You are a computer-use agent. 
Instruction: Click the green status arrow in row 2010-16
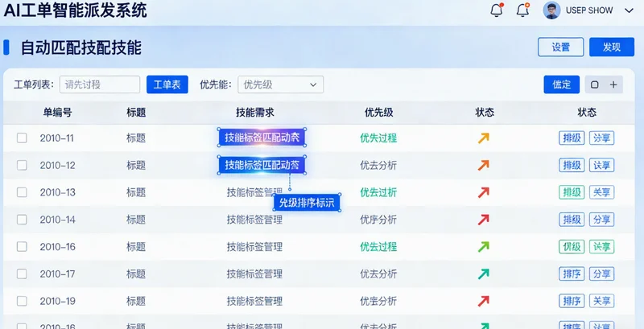click(483, 247)
